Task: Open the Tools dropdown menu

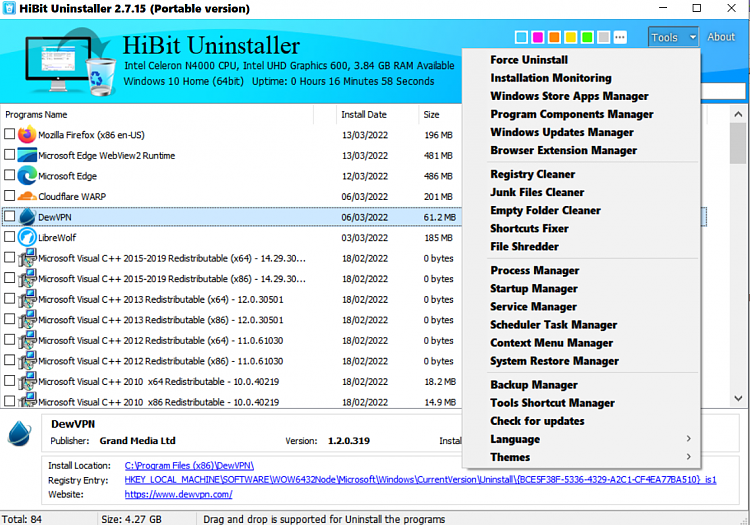Action: [x=673, y=37]
